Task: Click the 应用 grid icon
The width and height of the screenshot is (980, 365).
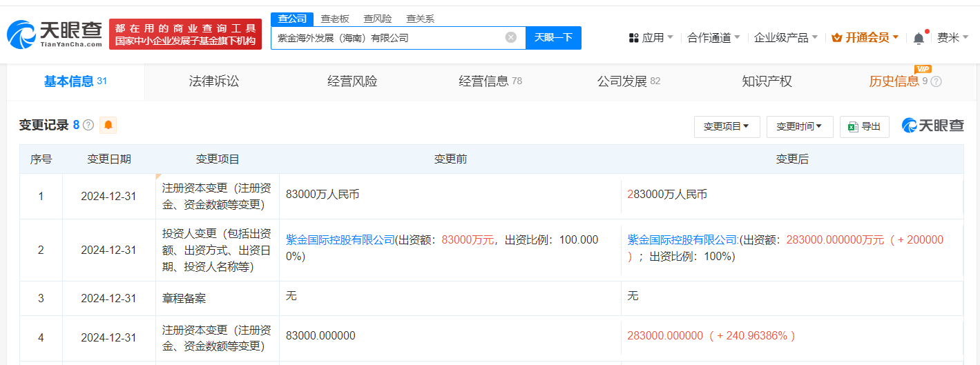Action: click(x=633, y=38)
